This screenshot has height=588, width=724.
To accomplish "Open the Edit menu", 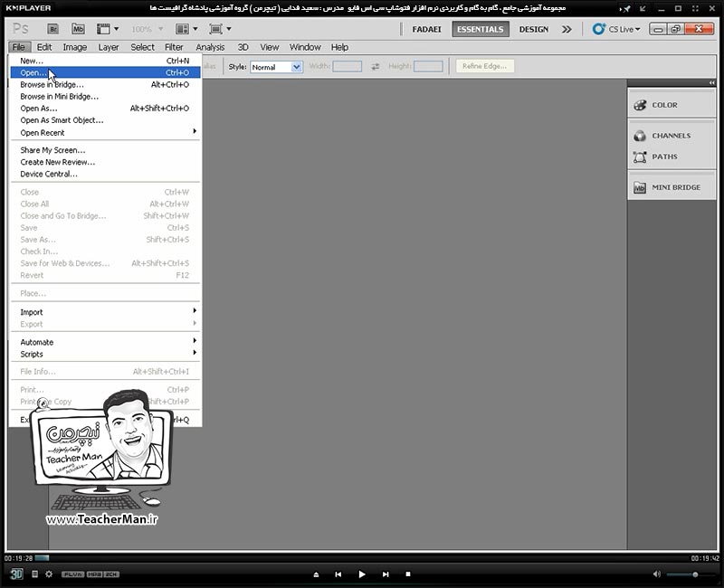I will click(x=44, y=47).
